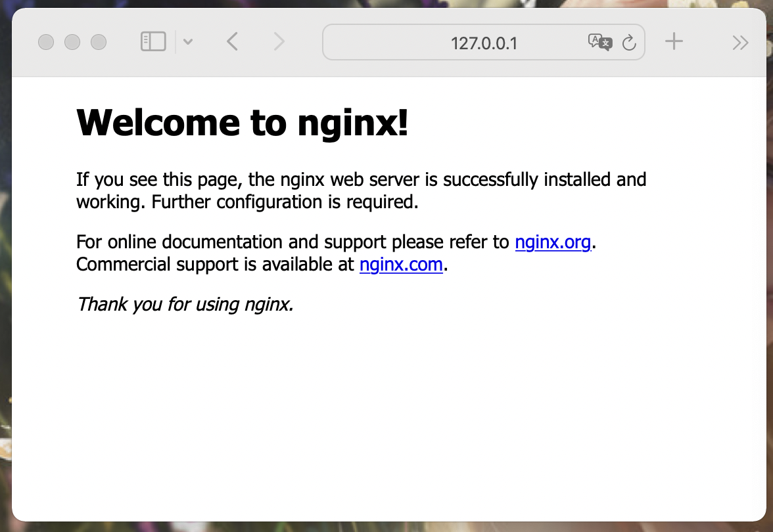
Task: Open the page translation options
Action: pos(600,42)
